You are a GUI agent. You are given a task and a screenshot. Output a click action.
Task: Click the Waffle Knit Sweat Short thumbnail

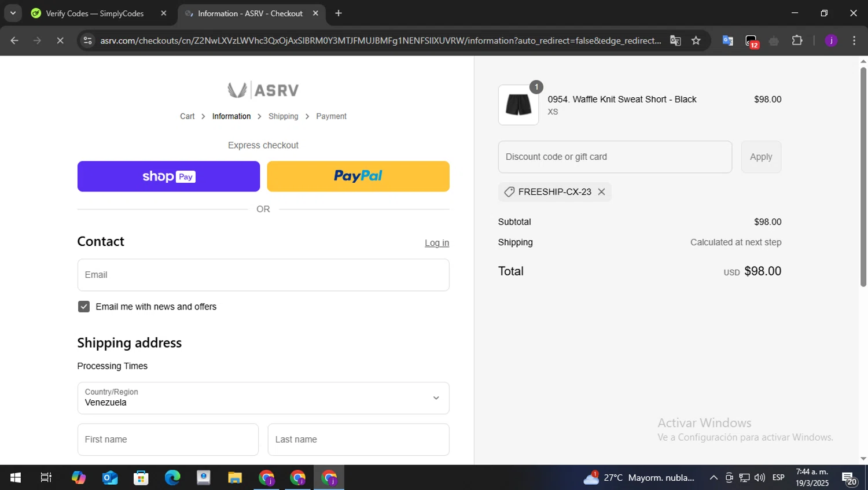[518, 105]
